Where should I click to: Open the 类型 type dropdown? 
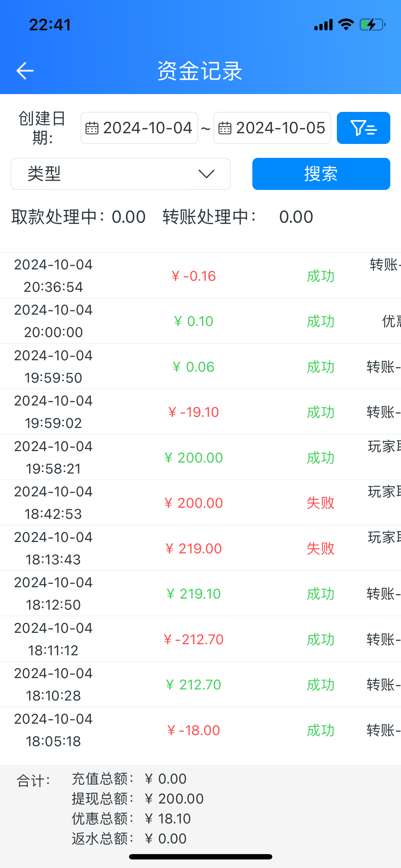tap(120, 174)
